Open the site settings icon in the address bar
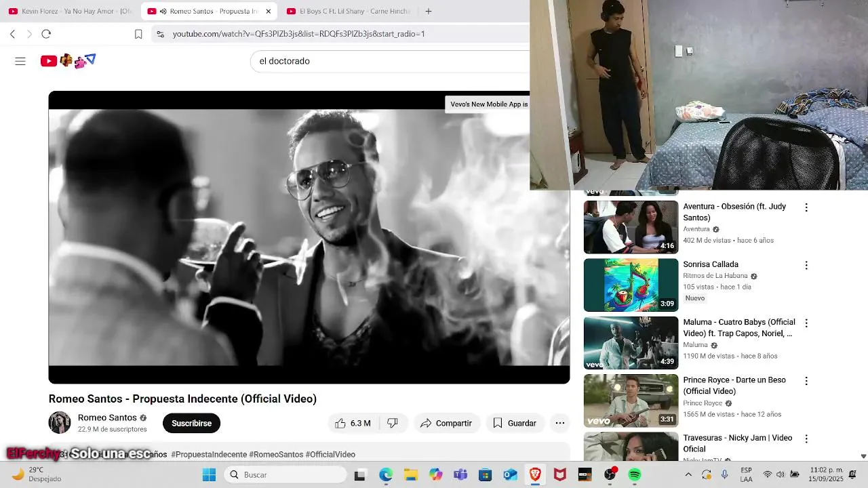This screenshot has width=868, height=488. pos(160,34)
